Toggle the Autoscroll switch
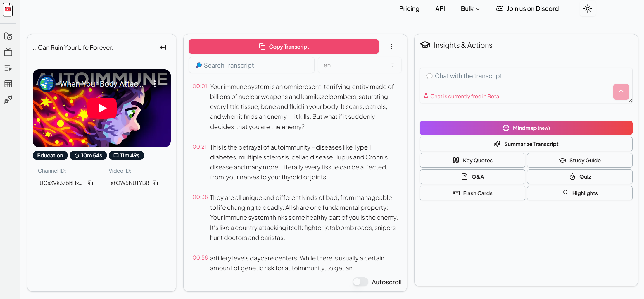This screenshot has width=644, height=299. pyautogui.click(x=360, y=282)
